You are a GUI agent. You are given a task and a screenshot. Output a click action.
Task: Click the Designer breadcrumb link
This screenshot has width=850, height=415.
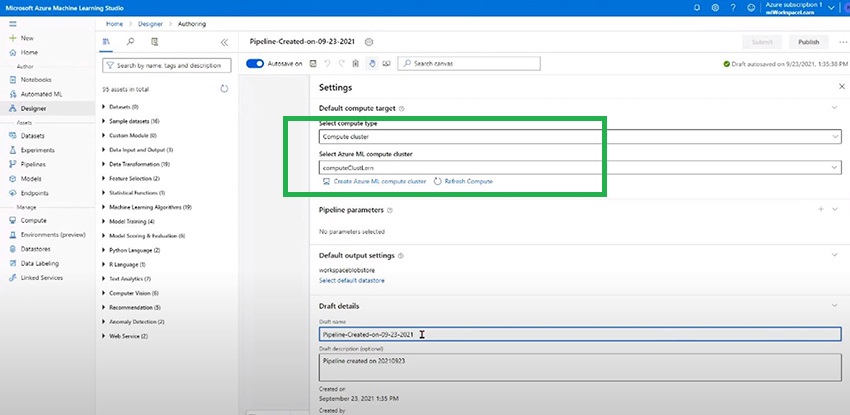tap(150, 24)
